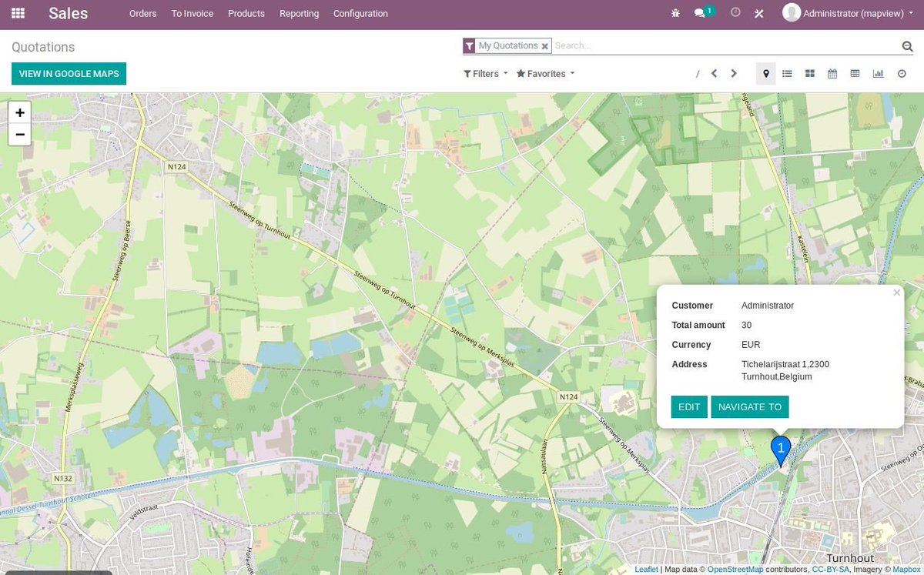Image resolution: width=924 pixels, height=575 pixels.
Task: Open the Reporting menu
Action: pyautogui.click(x=299, y=13)
